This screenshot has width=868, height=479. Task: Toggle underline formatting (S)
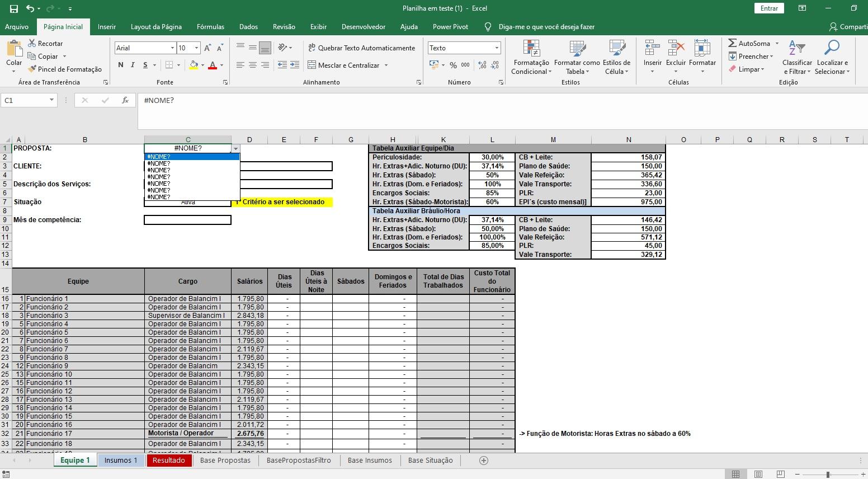tap(145, 65)
